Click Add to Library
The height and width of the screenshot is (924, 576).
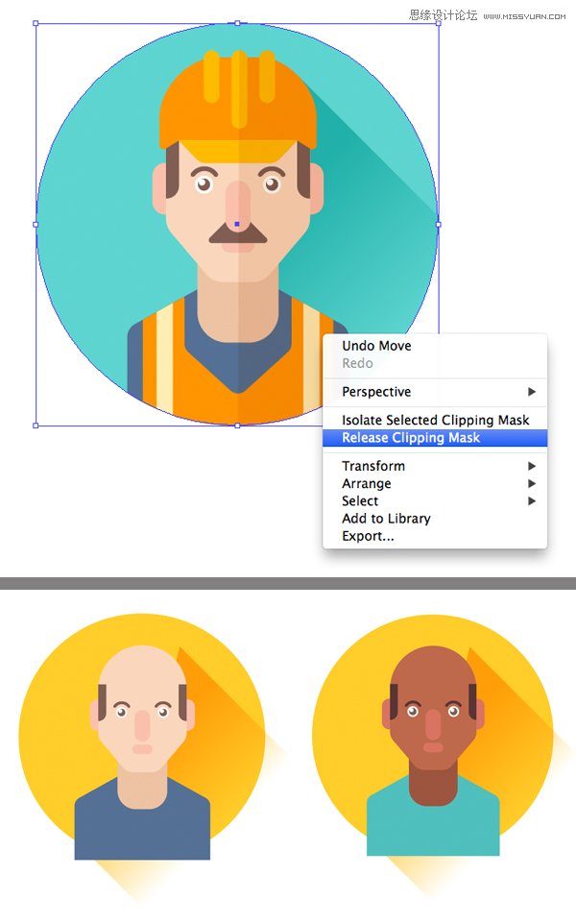[x=386, y=519]
